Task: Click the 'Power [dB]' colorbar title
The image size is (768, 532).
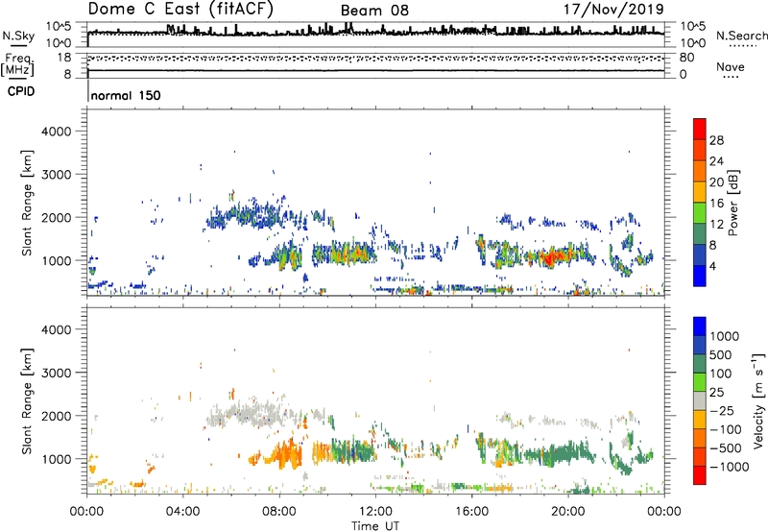Action: pos(733,203)
